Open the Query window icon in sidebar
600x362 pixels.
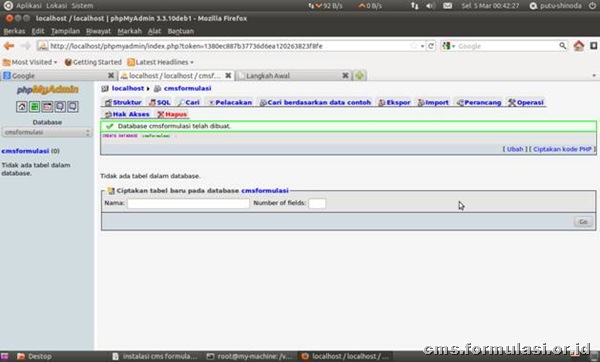pyautogui.click(x=47, y=107)
